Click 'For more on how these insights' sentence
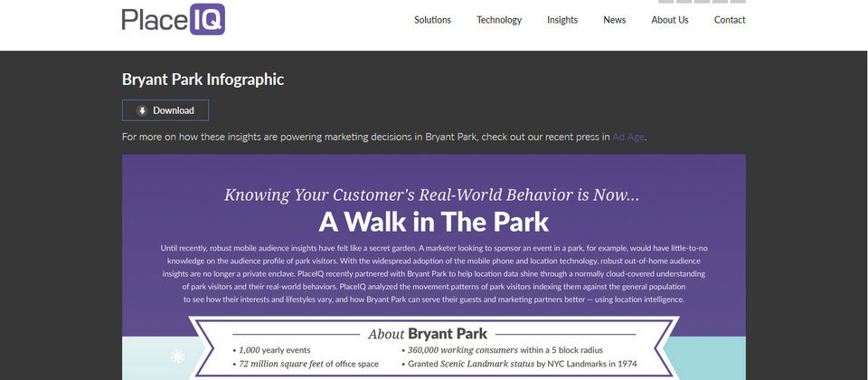This screenshot has width=868, height=380. pyautogui.click(x=384, y=137)
